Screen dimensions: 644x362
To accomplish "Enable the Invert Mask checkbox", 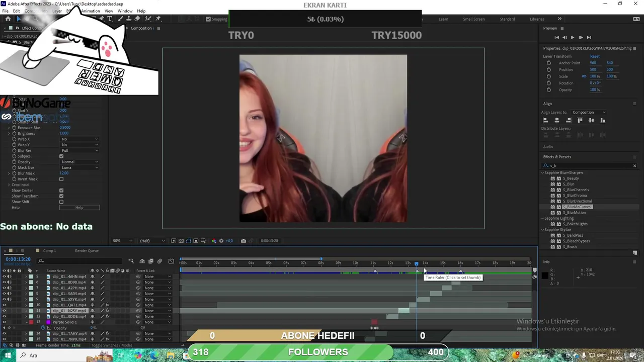I will (x=61, y=179).
